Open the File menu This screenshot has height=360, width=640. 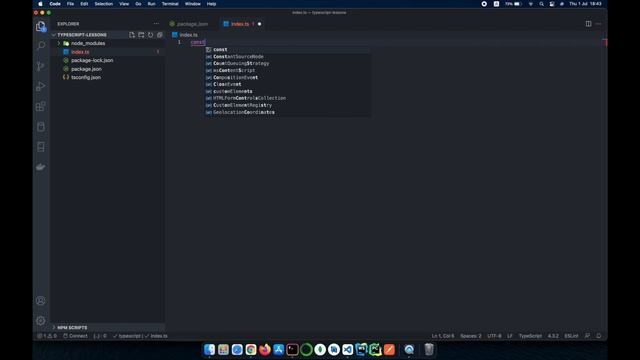70,4
